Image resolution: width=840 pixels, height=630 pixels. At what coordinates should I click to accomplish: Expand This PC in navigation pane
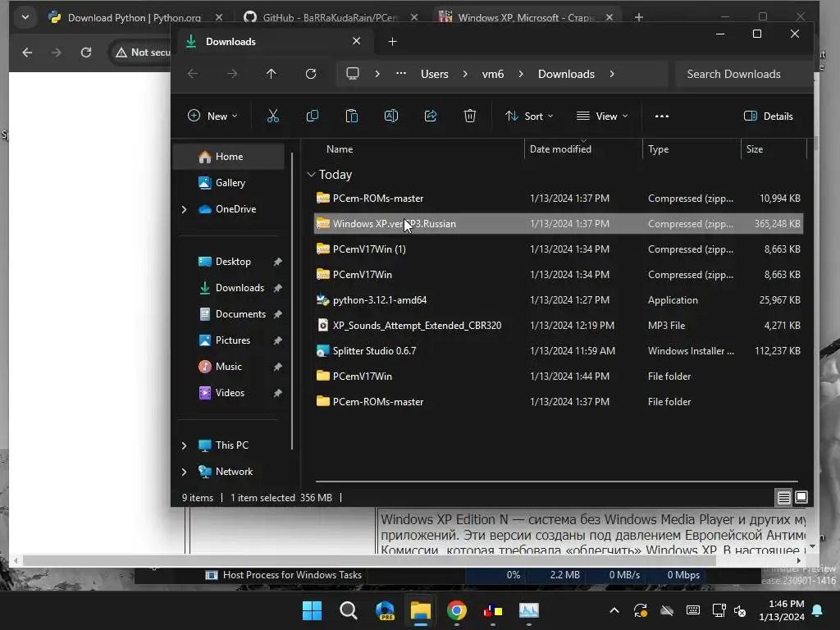coord(185,445)
